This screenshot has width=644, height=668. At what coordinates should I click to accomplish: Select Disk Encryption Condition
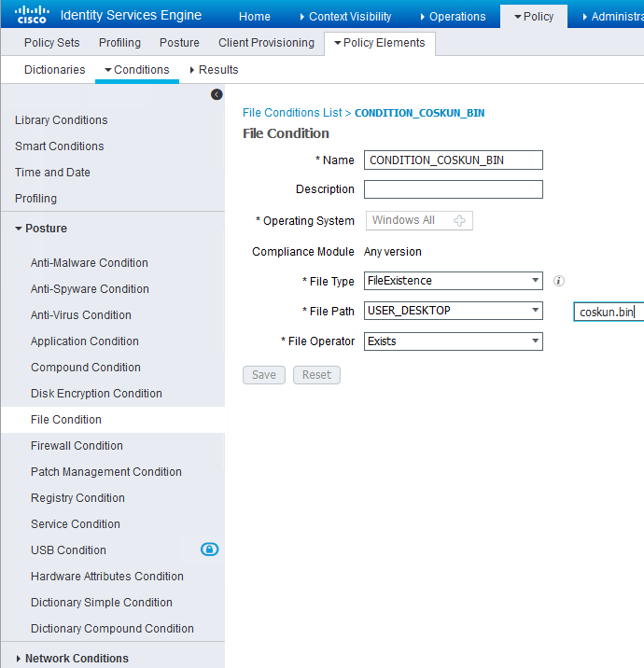(96, 393)
